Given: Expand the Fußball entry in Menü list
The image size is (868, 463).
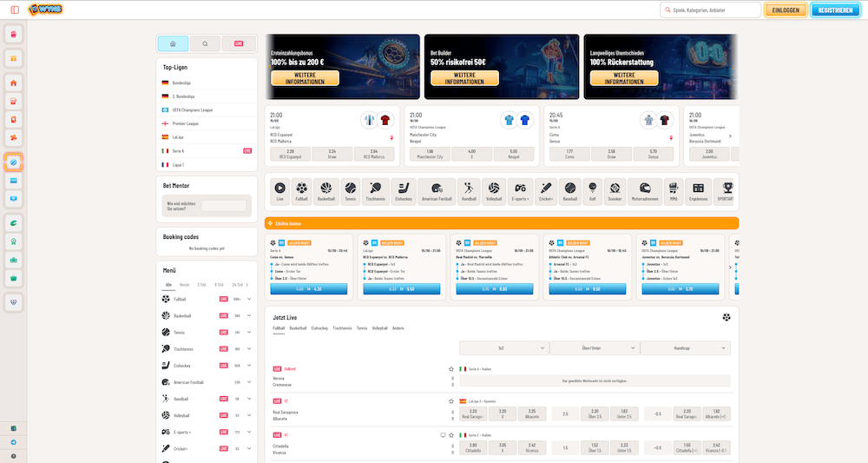Looking at the screenshot, I should pos(249,299).
